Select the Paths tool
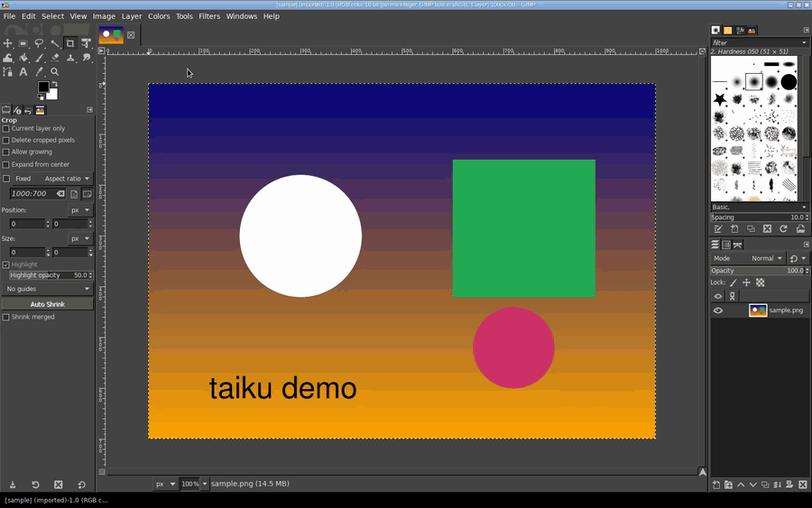Image resolution: width=812 pixels, height=508 pixels. click(8, 72)
